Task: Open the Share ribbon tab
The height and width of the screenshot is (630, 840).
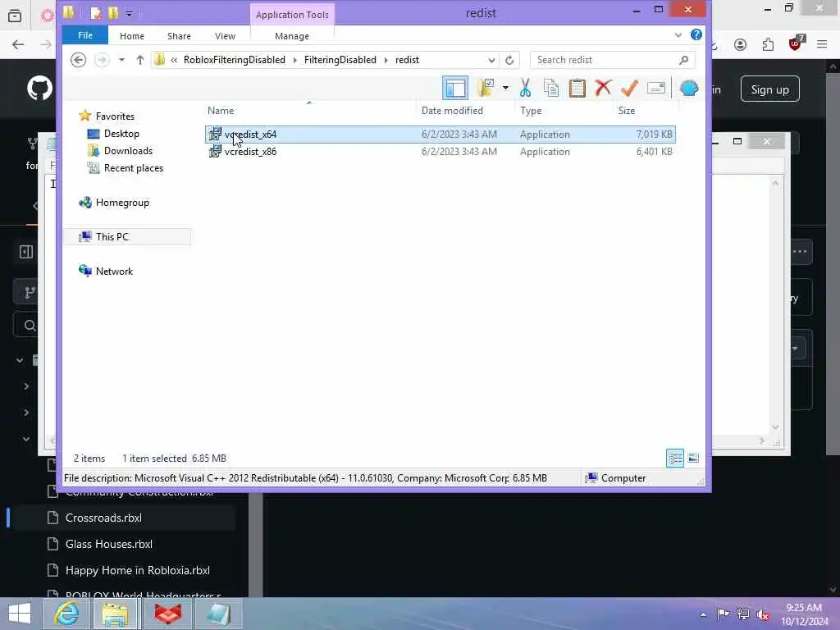Action: point(179,36)
